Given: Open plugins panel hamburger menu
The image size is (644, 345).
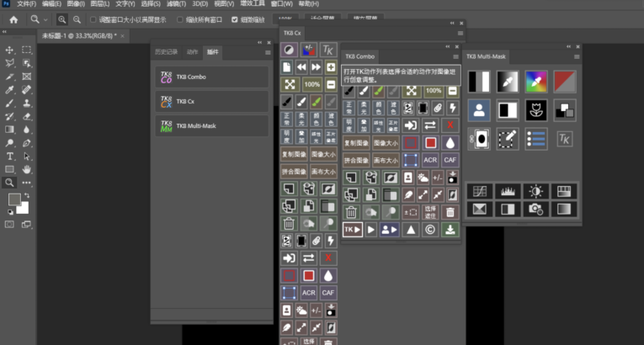Looking at the screenshot, I should (x=268, y=52).
